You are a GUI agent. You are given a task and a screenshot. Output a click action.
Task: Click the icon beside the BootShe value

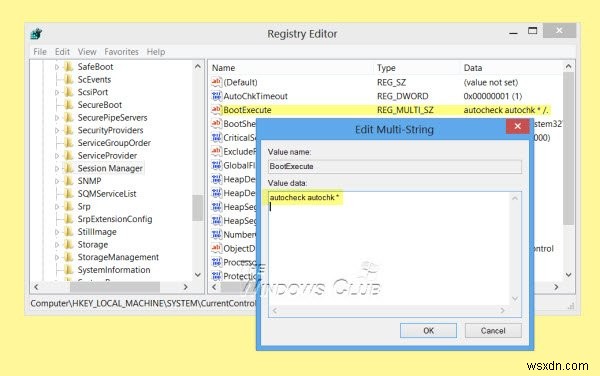click(217, 124)
